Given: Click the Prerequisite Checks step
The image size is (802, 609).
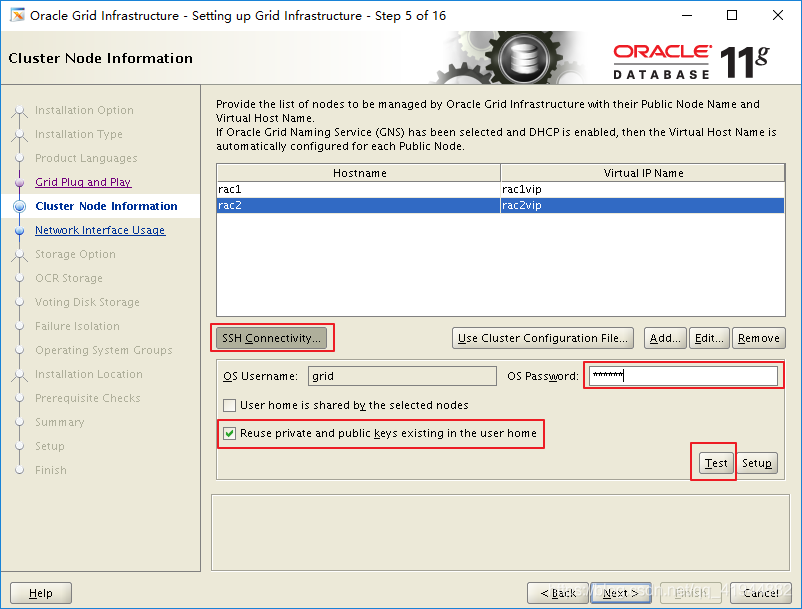Looking at the screenshot, I should pos(87,398).
